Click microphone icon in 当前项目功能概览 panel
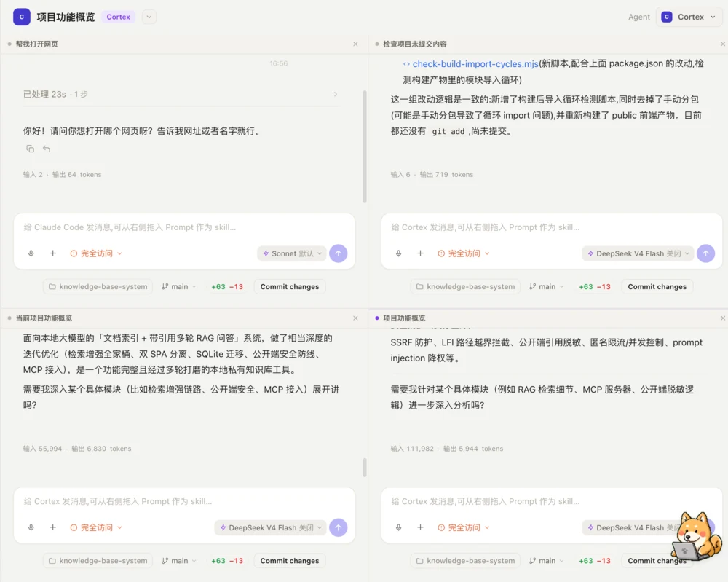 point(31,527)
